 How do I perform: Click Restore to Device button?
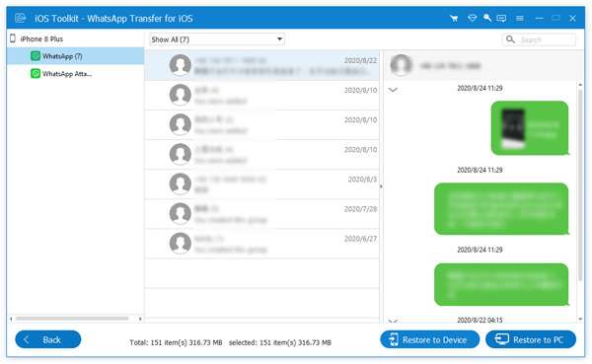tap(429, 339)
